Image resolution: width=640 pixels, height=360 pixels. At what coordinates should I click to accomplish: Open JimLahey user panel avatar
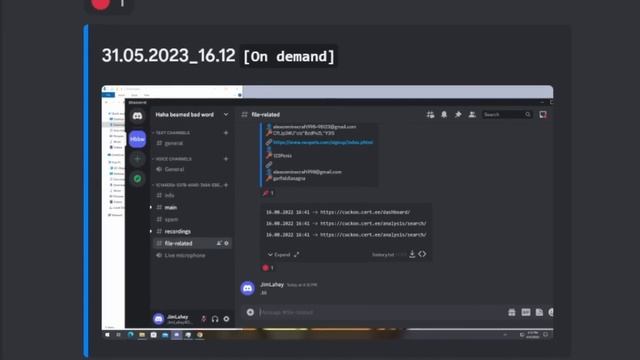click(158, 319)
